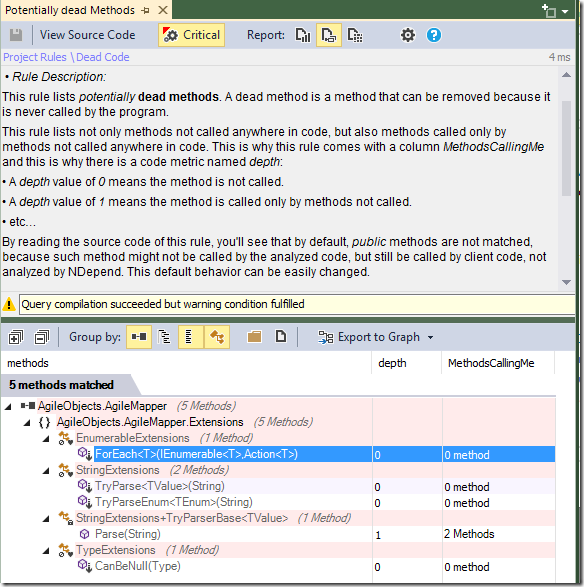Toggle the highlighted second Report icon
584x587 pixels.
click(x=329, y=35)
